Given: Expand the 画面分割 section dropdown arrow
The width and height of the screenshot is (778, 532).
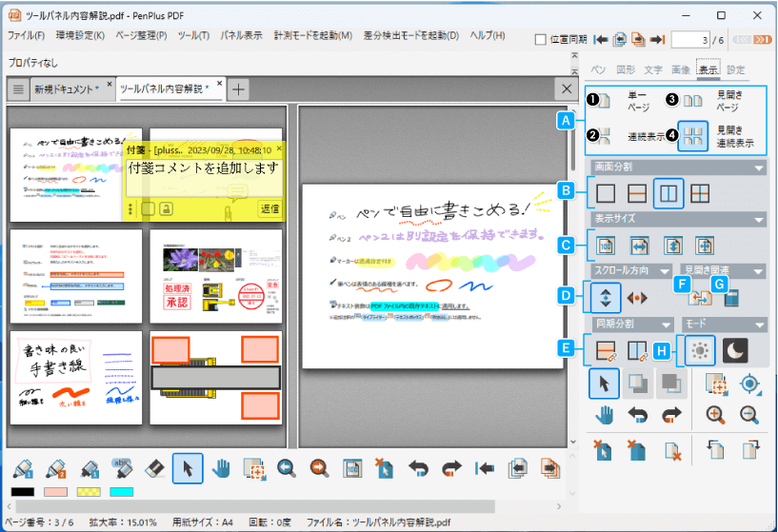Looking at the screenshot, I should click(x=759, y=168).
